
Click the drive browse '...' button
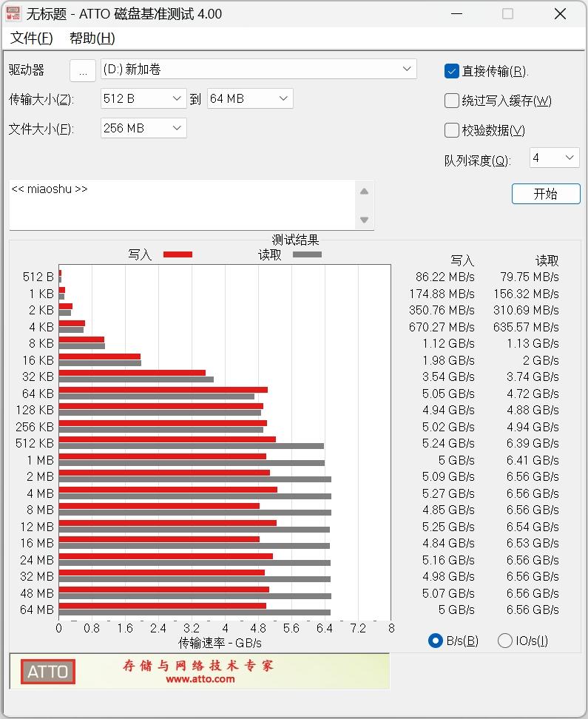(x=83, y=70)
